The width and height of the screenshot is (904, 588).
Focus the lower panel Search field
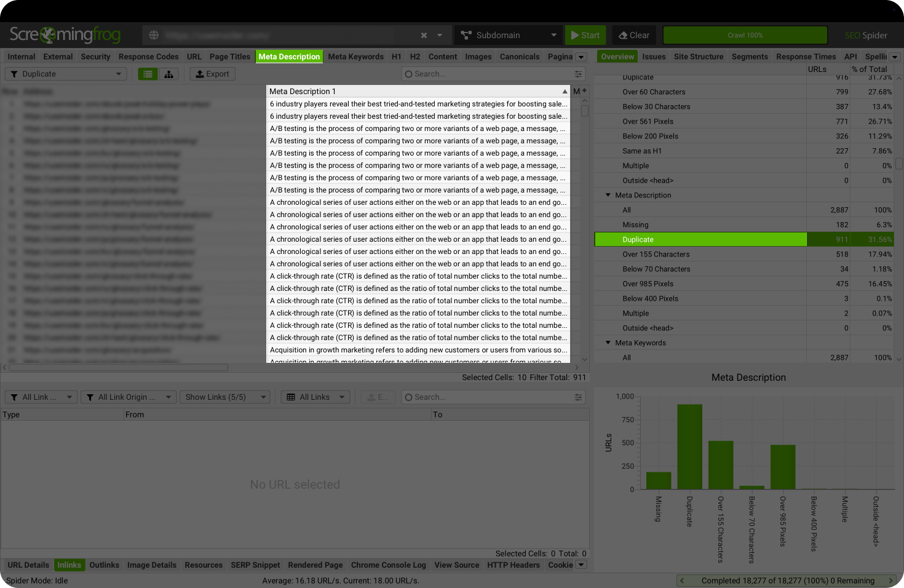tap(493, 397)
